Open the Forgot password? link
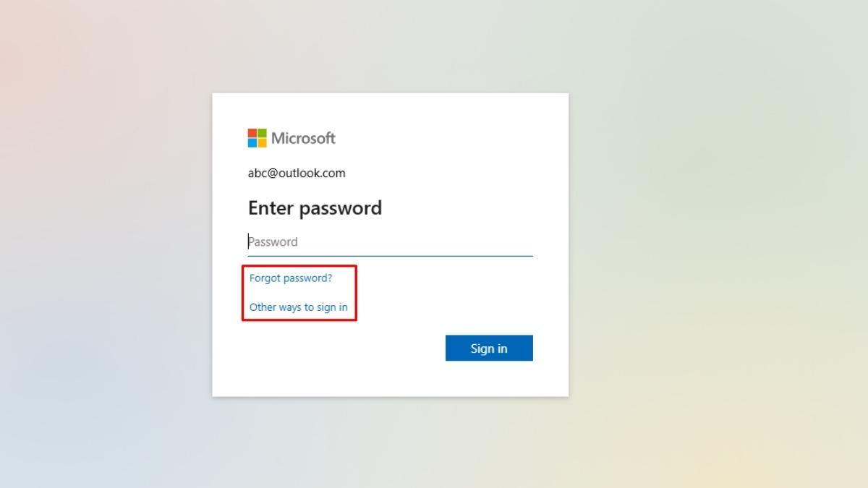 point(291,278)
